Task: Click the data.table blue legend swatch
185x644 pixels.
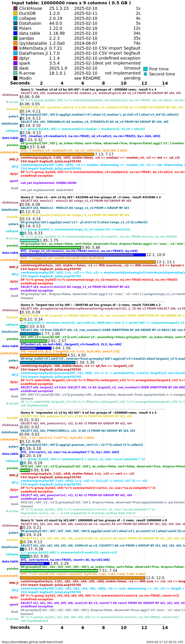Action: [x=15, y=33]
